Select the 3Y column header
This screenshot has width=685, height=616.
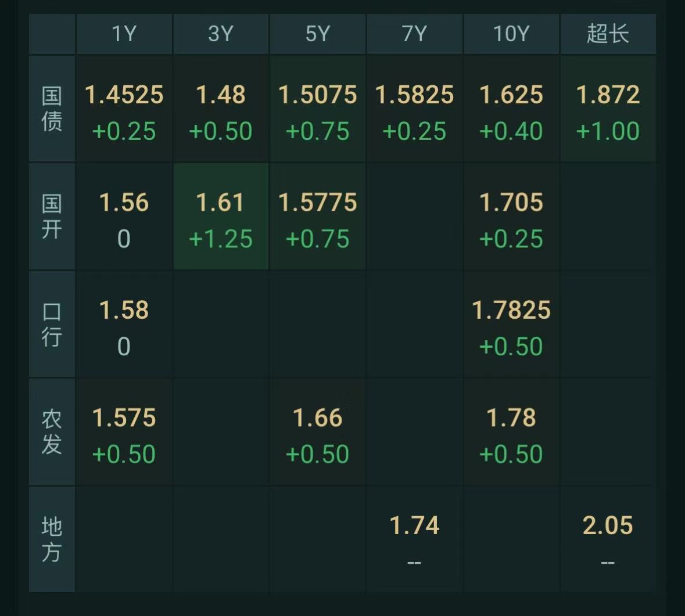click(x=221, y=34)
